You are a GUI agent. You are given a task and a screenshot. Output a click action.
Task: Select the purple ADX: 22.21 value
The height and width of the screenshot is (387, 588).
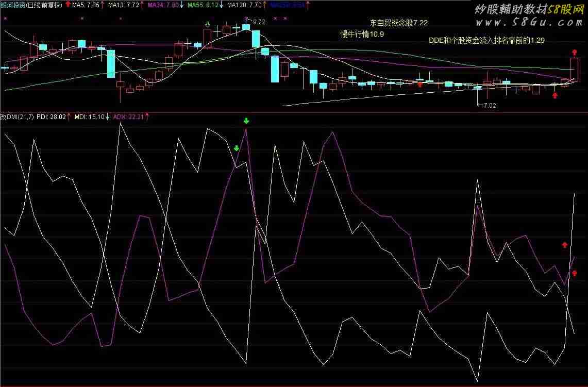click(129, 117)
